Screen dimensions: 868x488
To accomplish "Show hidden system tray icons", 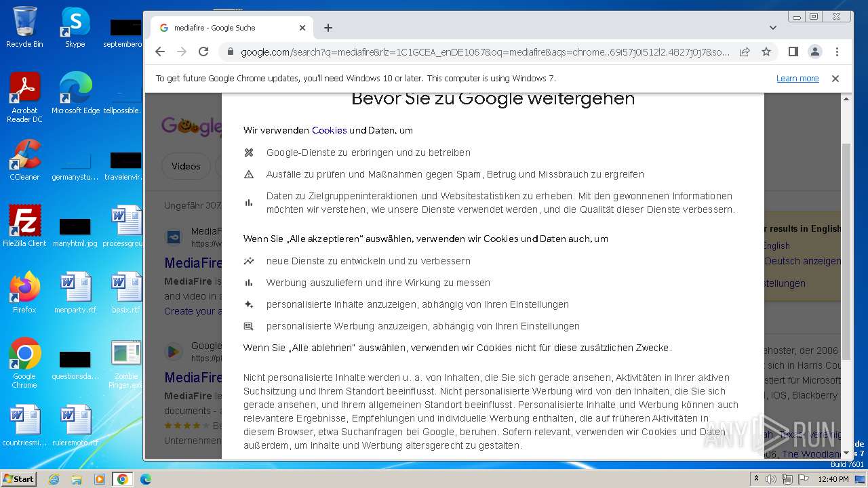I will (x=756, y=479).
